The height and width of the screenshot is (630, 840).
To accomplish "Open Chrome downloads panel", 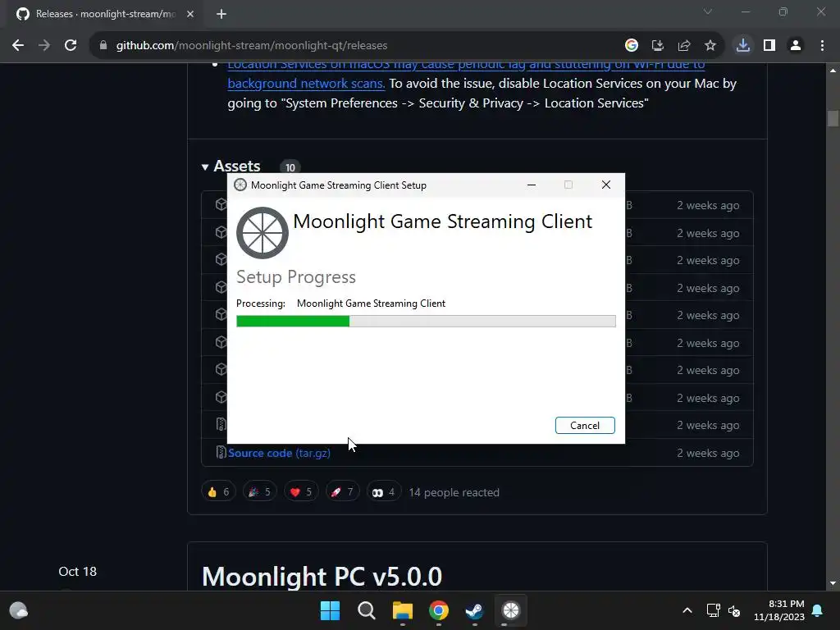I will 743,46.
